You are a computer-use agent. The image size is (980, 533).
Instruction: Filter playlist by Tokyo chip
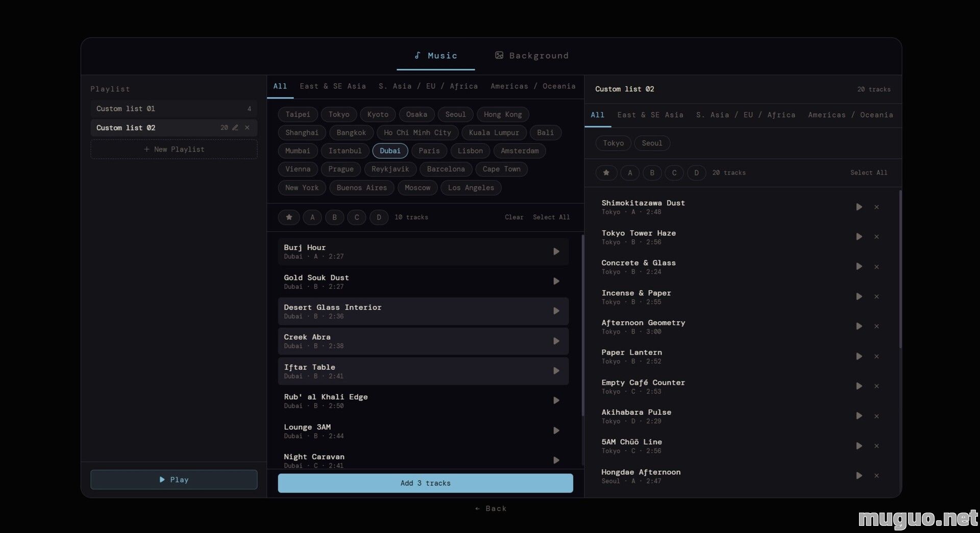point(613,143)
